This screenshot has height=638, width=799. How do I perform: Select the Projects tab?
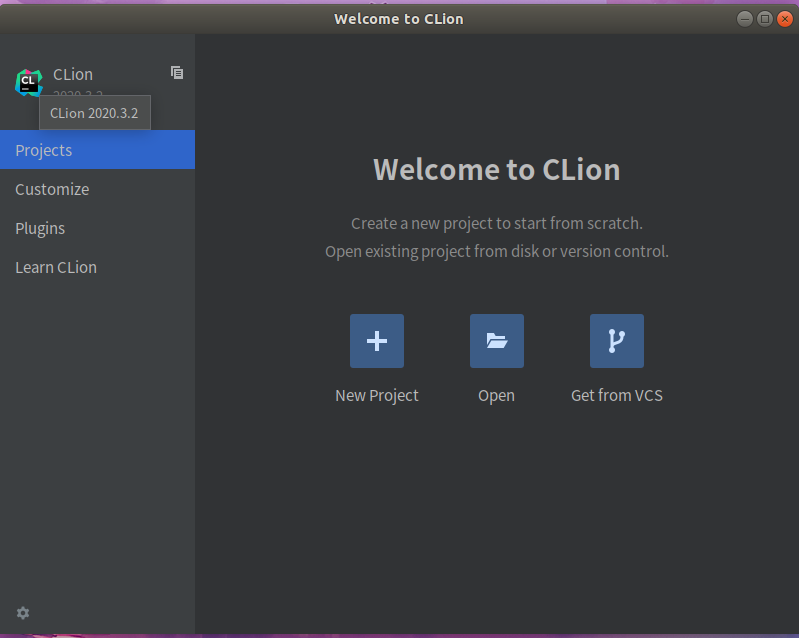97,150
